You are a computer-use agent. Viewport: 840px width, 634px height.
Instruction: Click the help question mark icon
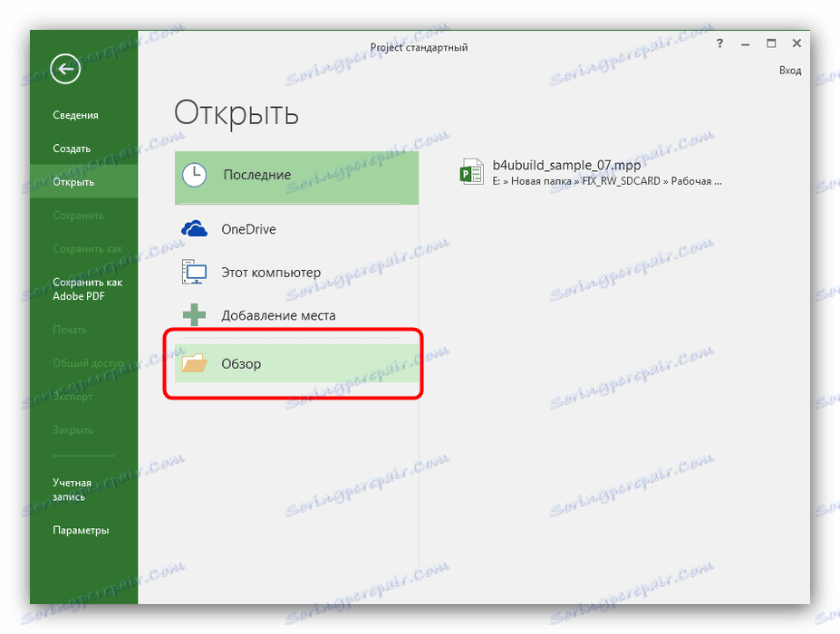pos(719,43)
